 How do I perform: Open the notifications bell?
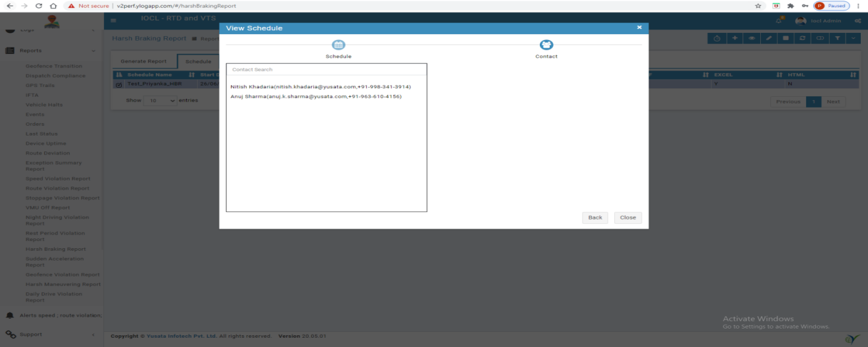click(x=780, y=20)
